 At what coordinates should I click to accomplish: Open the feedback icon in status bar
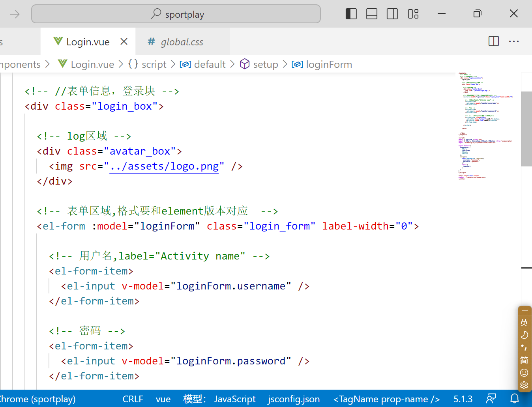click(491, 399)
